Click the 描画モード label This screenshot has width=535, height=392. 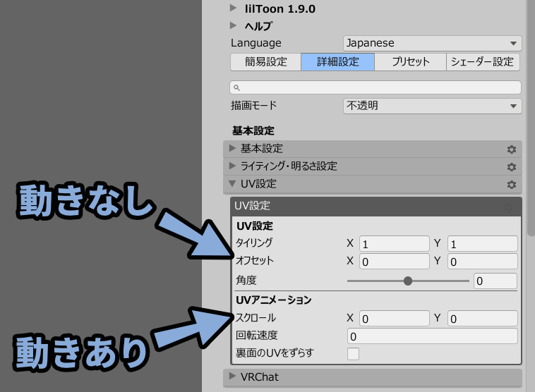click(254, 105)
